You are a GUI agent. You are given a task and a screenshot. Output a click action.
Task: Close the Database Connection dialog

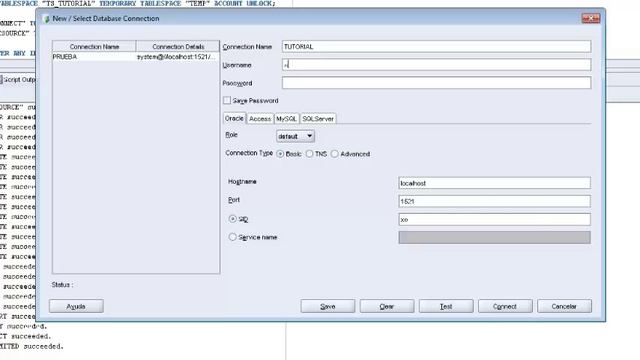tap(591, 18)
